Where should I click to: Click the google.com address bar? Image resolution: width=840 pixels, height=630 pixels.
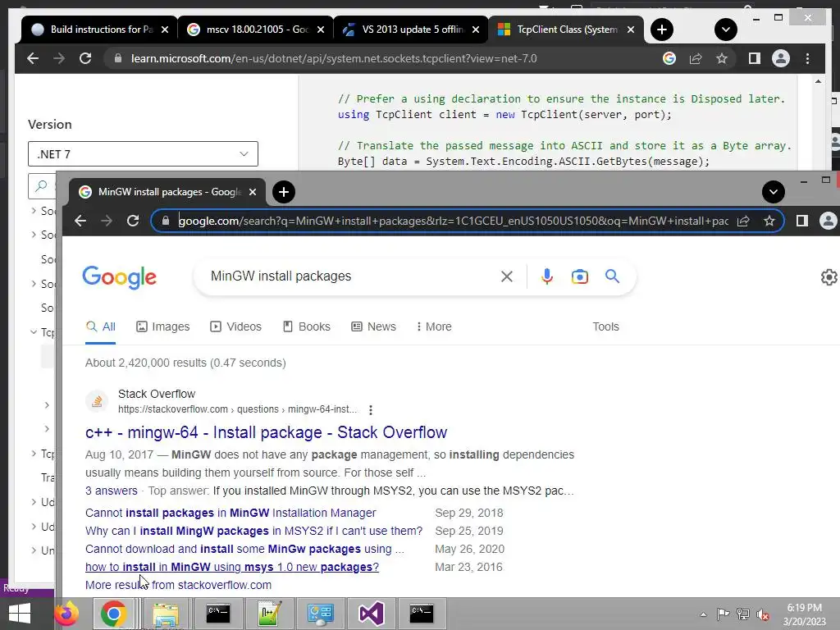(453, 221)
